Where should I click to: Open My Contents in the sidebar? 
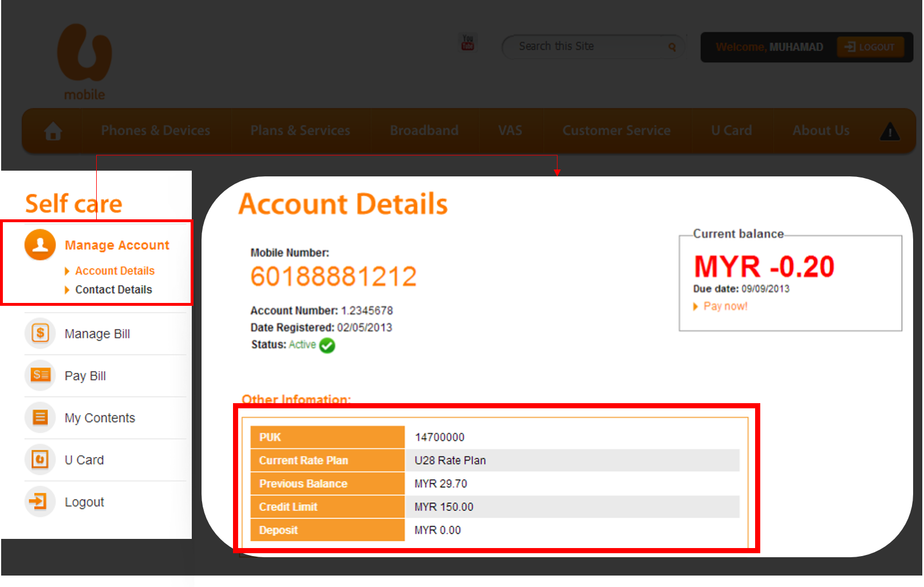[x=100, y=418]
